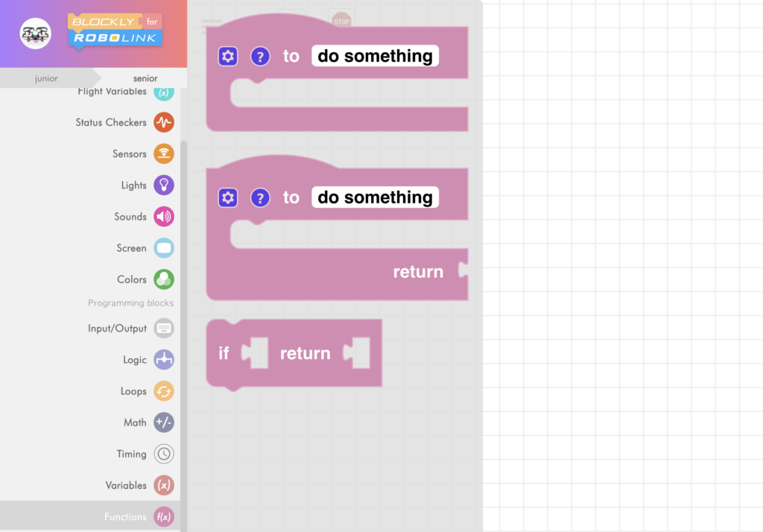Click the drone logo avatar
The height and width of the screenshot is (532, 763).
[x=36, y=34]
